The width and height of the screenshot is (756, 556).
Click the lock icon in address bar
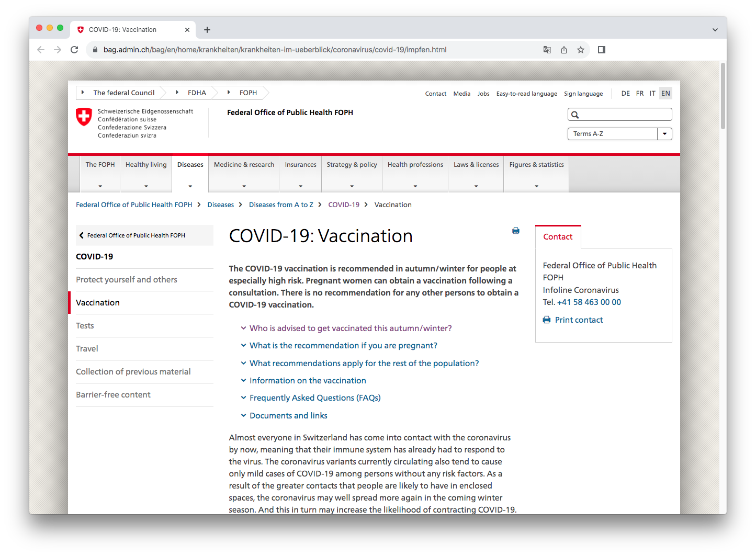point(95,50)
